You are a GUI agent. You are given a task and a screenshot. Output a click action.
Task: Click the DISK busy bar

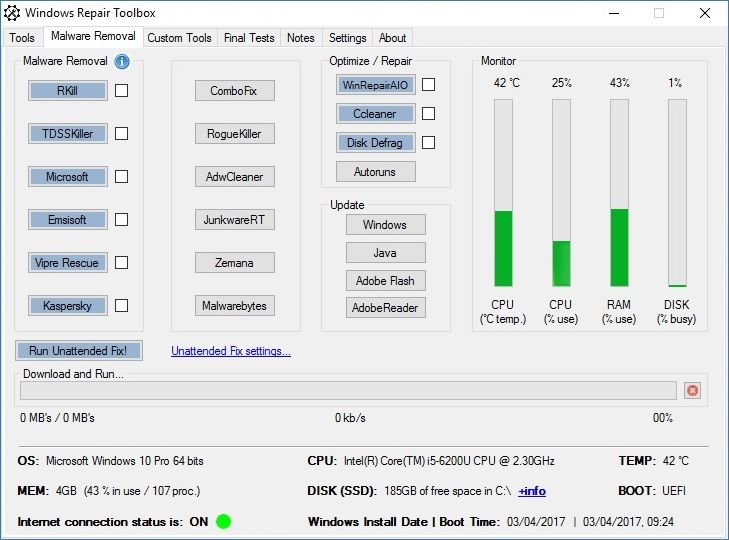677,193
